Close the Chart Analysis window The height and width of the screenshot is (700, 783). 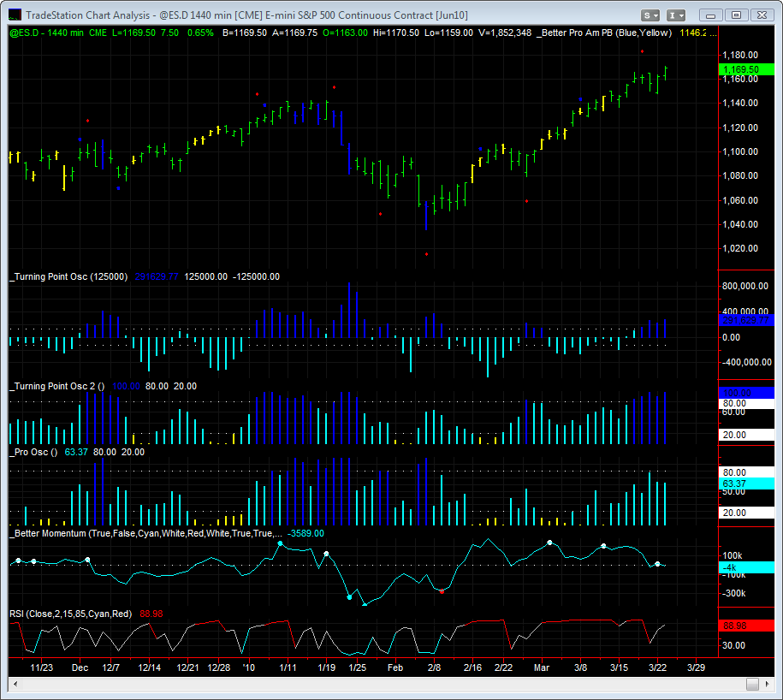(762, 15)
